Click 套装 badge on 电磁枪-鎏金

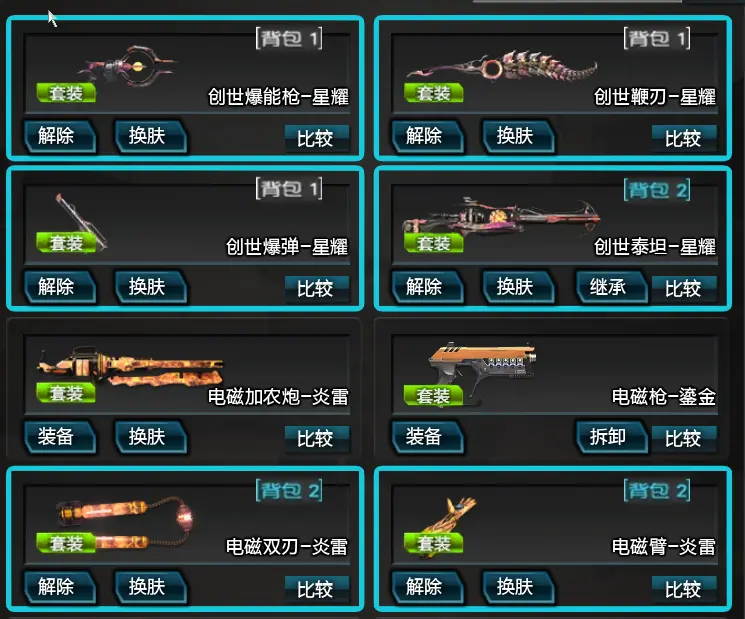coord(433,395)
